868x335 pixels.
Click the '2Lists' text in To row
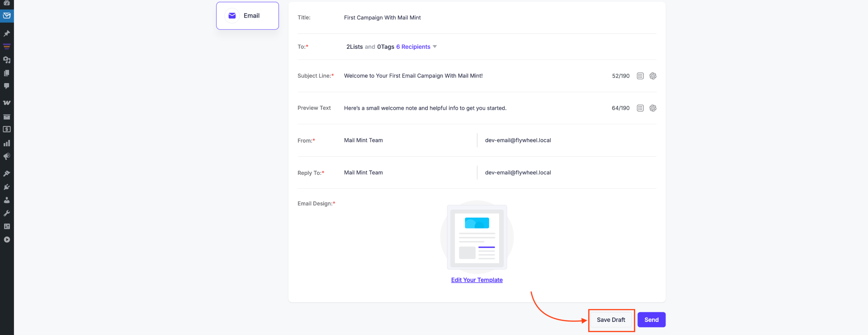point(354,47)
